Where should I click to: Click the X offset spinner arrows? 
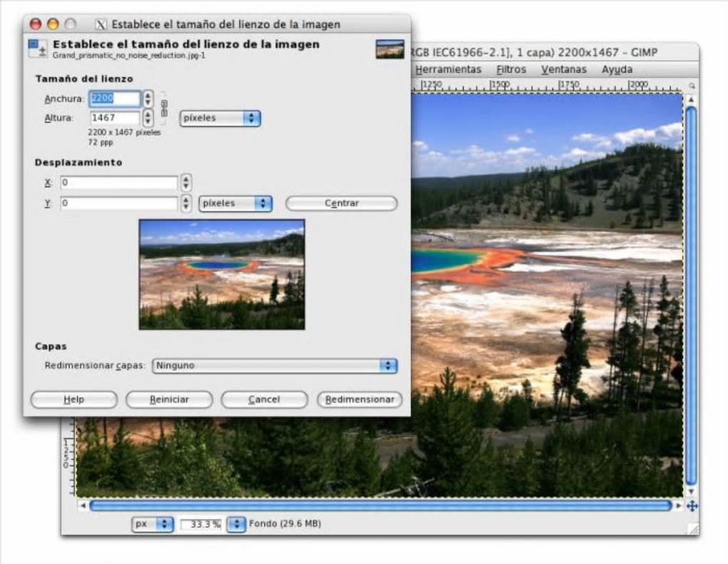pos(186,183)
